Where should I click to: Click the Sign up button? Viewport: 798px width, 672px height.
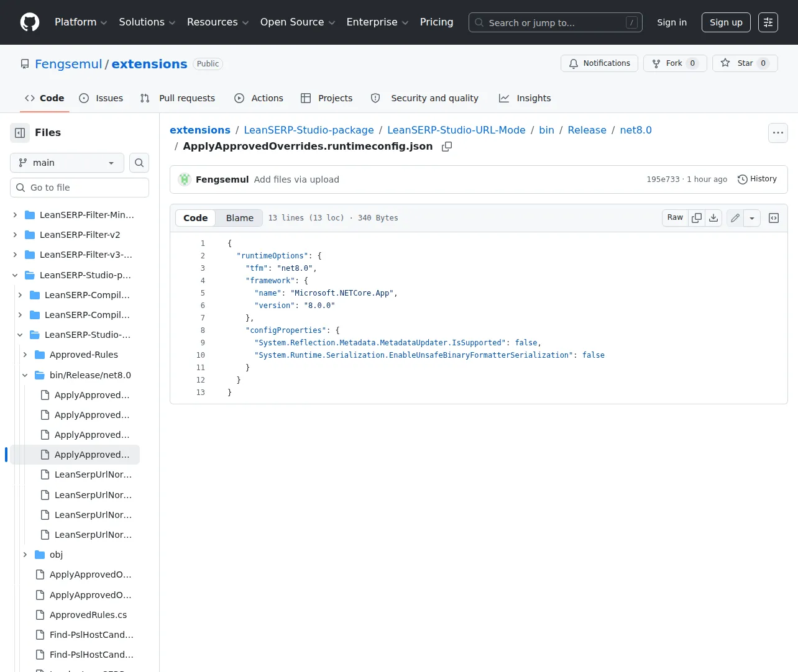point(726,22)
